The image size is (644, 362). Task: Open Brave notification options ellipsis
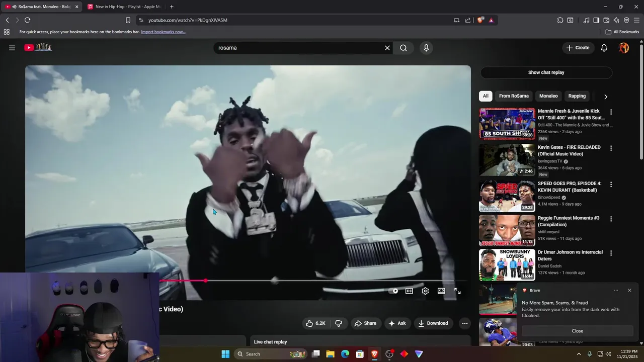[616, 290]
